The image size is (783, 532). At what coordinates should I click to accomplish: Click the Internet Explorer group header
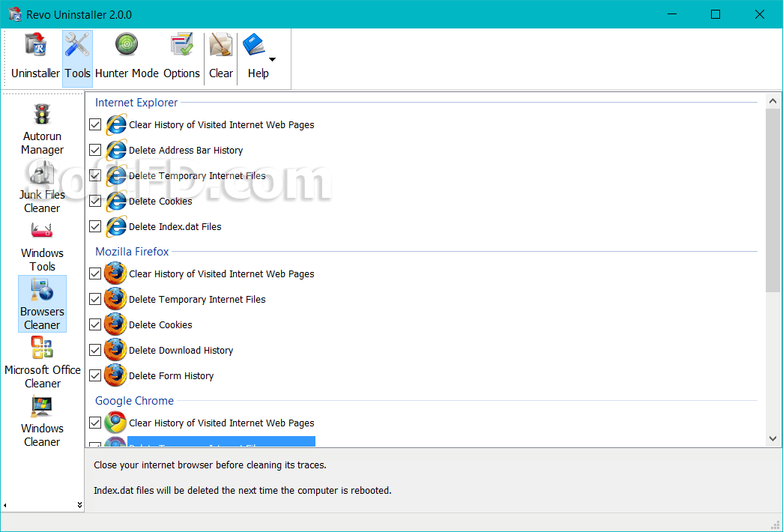point(136,103)
